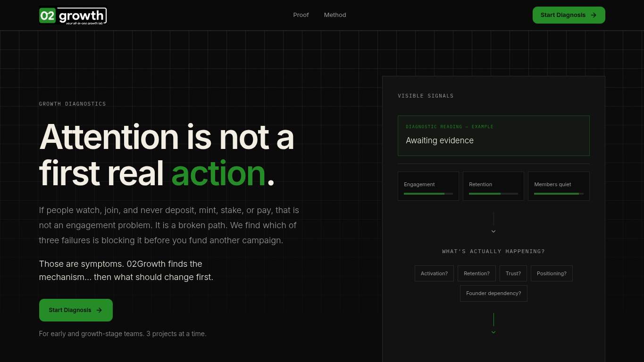Click the DIAGNOSTIC READING — EXAMPLE label
Image resolution: width=644 pixels, height=362 pixels.
[450, 127]
